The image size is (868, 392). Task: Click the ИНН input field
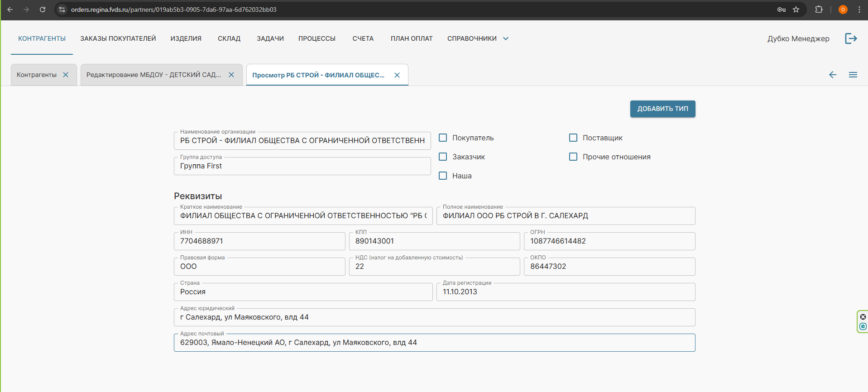(x=259, y=241)
